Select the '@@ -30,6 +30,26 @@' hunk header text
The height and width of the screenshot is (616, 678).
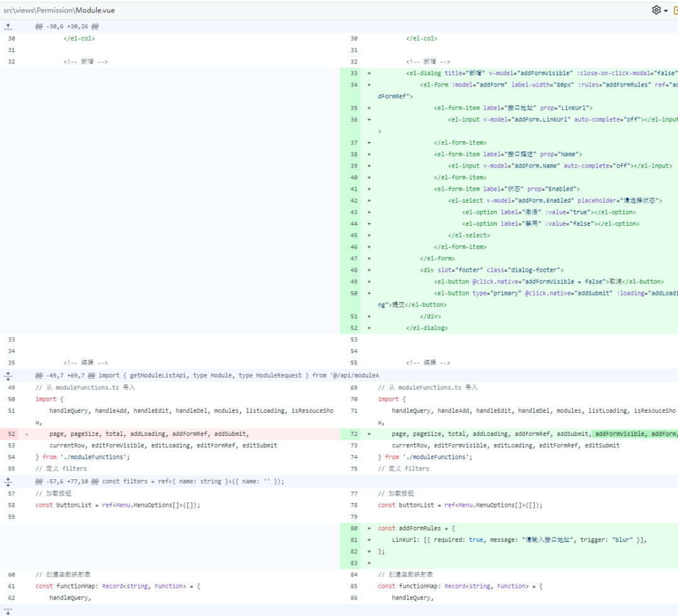pos(67,26)
